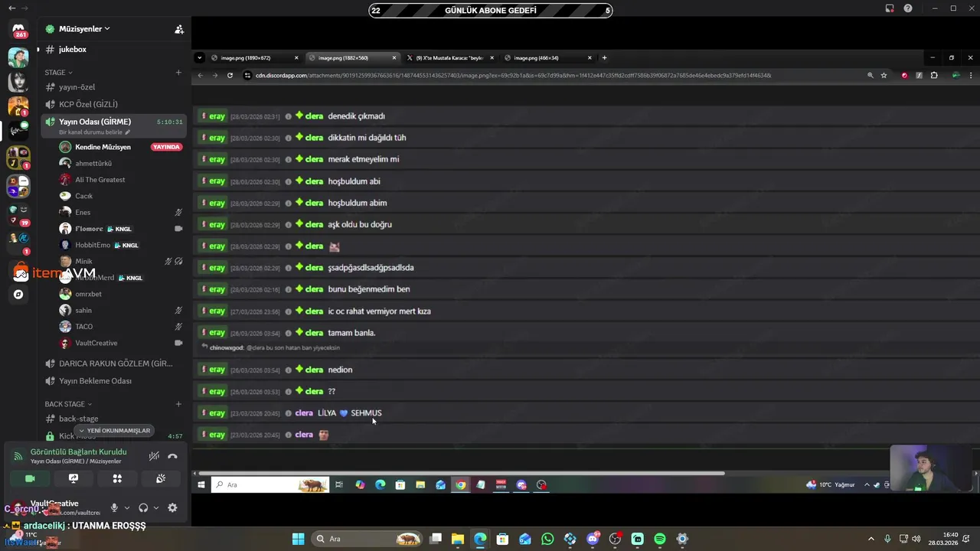Close the X'te Mustafa Karaca tab

492,57
